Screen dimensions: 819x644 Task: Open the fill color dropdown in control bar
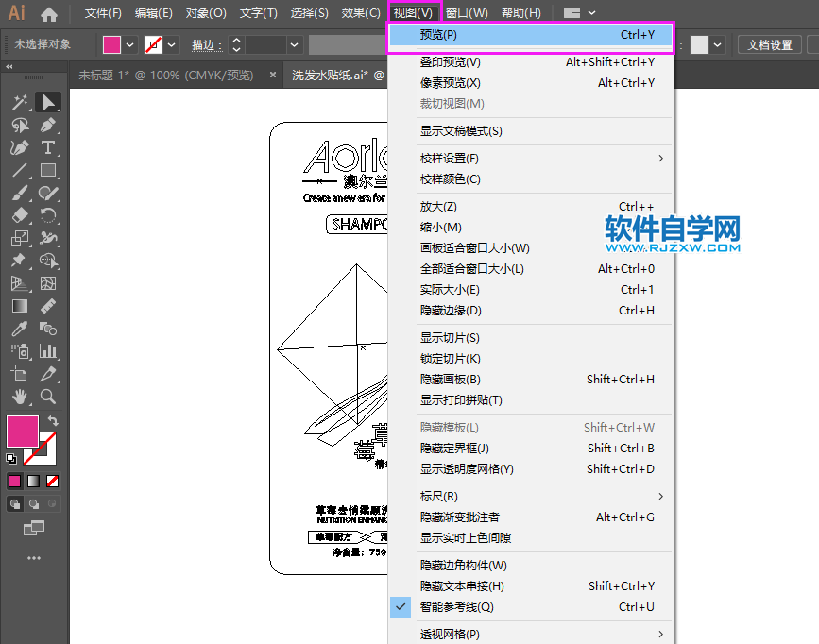pos(129,44)
